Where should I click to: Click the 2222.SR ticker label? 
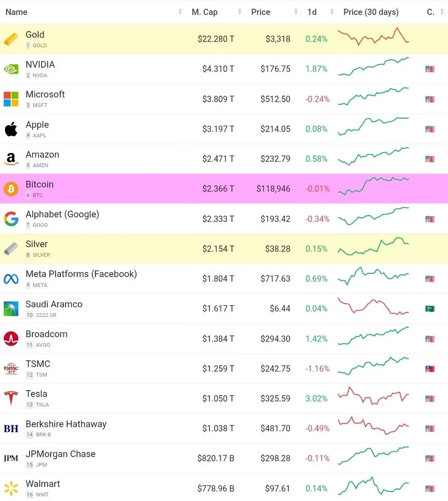[x=46, y=315]
